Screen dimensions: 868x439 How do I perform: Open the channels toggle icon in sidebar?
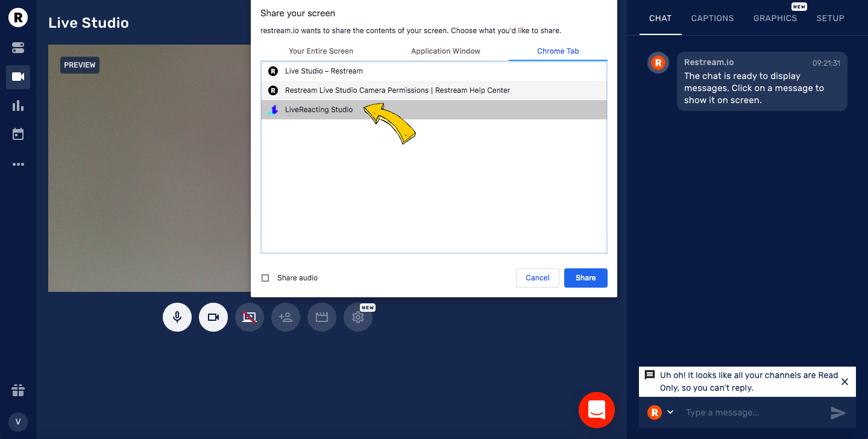point(18,47)
